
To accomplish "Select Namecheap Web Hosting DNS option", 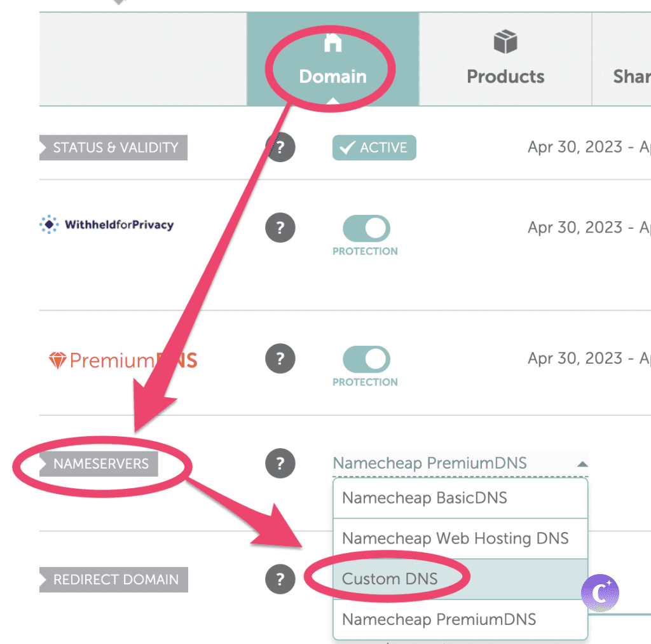I will tap(455, 538).
